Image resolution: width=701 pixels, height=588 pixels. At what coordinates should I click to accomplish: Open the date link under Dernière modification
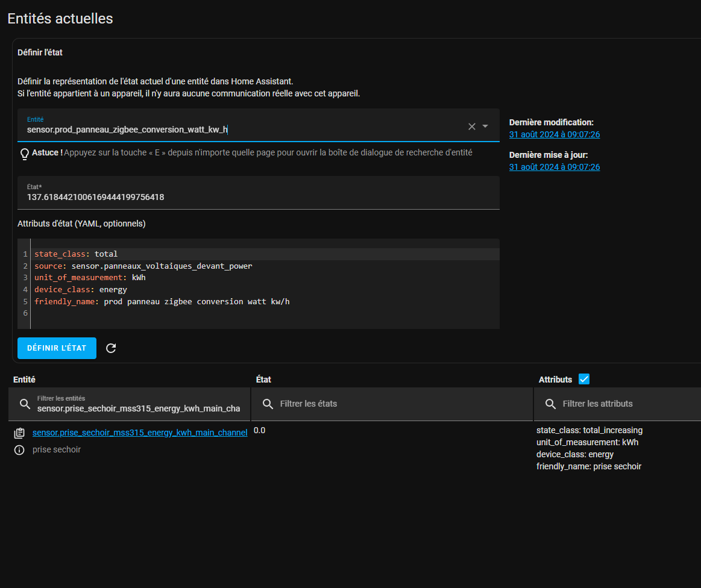click(554, 134)
